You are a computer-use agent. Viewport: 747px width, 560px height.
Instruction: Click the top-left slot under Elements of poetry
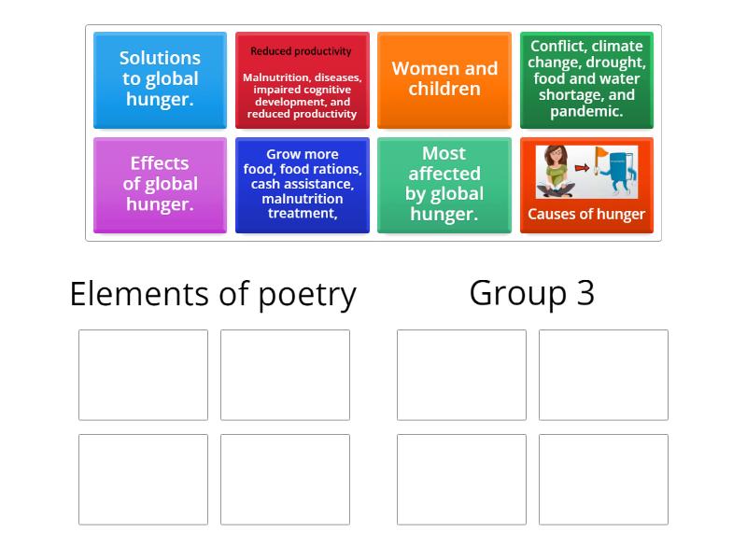143,374
